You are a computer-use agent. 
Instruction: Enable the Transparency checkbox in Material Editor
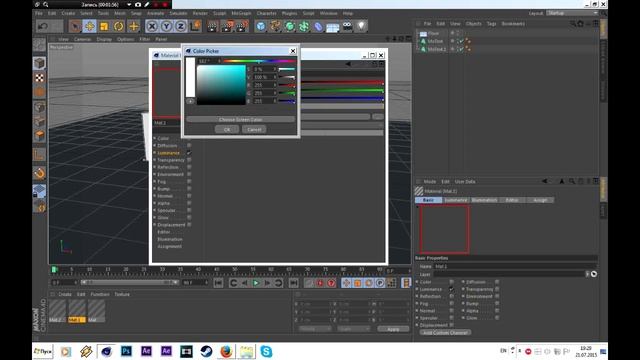click(x=189, y=160)
